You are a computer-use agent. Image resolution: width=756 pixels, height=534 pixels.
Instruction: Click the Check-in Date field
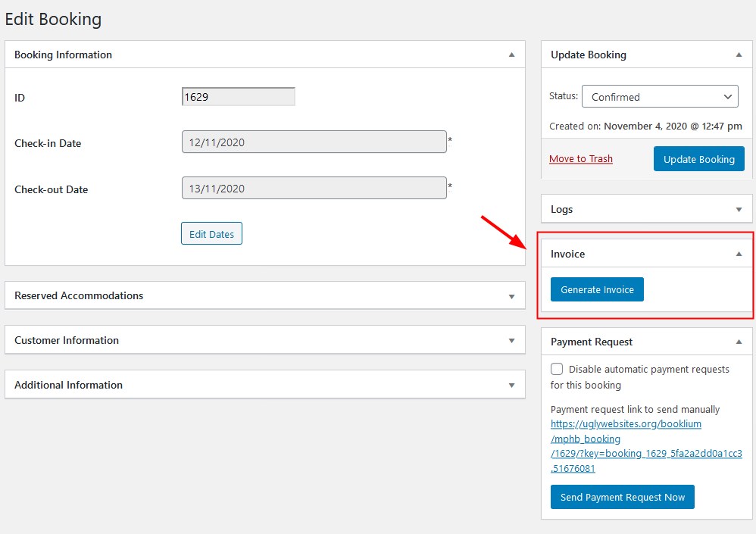click(x=314, y=142)
